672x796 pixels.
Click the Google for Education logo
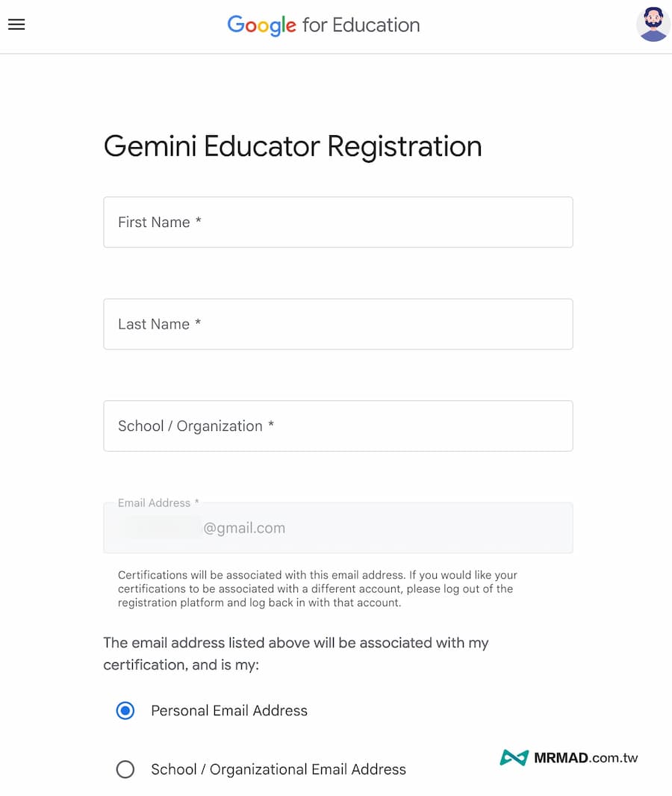pos(323,25)
